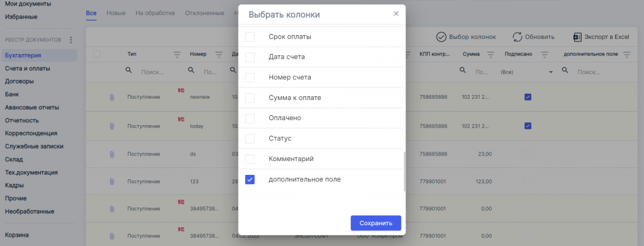Click the Экспорт в Excel icon

coord(577,37)
